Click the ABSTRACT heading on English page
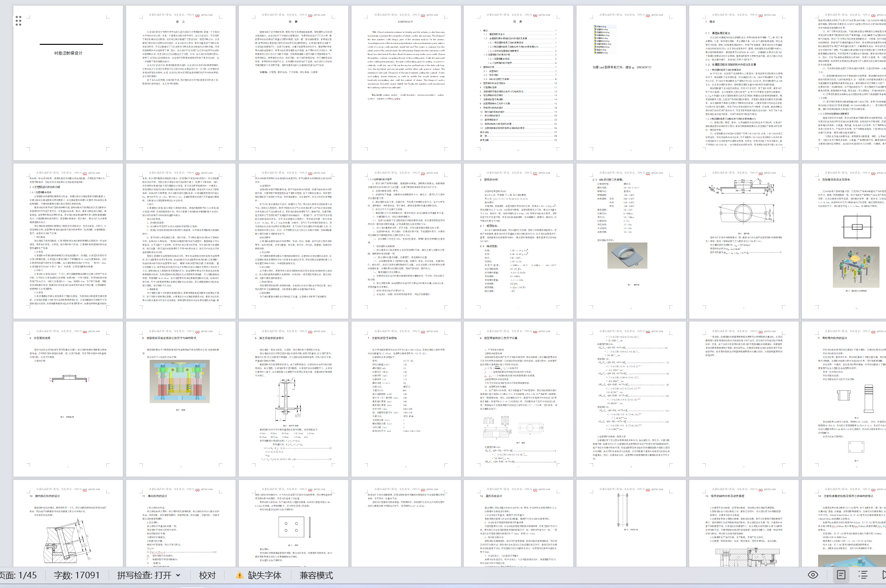 [406, 22]
